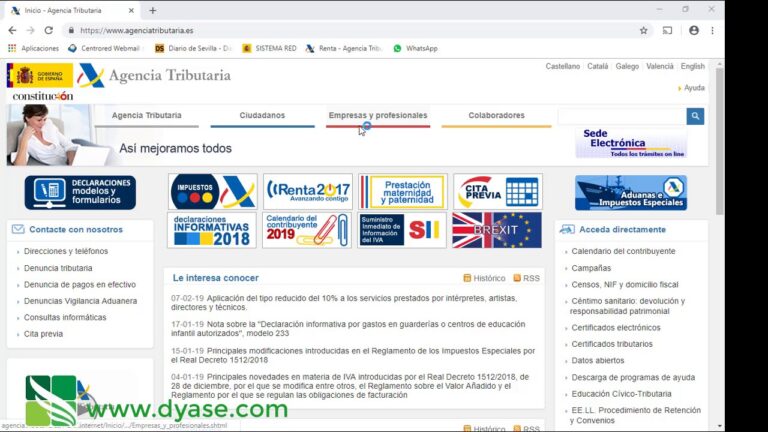This screenshot has width=768, height=432.
Task: Bookmark this page with the star icon
Action: (644, 30)
